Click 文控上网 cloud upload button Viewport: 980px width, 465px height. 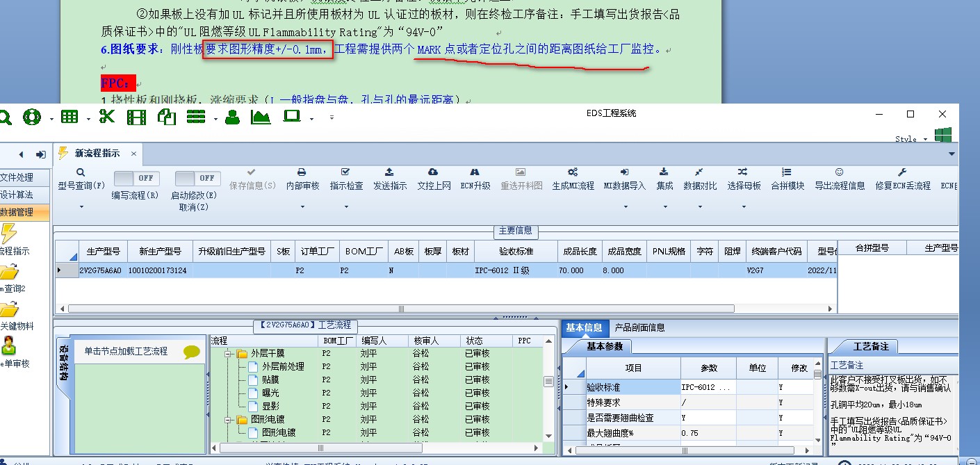pos(434,179)
